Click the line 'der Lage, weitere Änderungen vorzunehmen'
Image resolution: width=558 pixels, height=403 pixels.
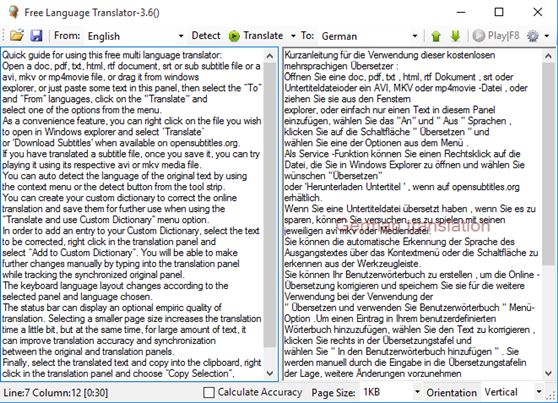pos(373,374)
